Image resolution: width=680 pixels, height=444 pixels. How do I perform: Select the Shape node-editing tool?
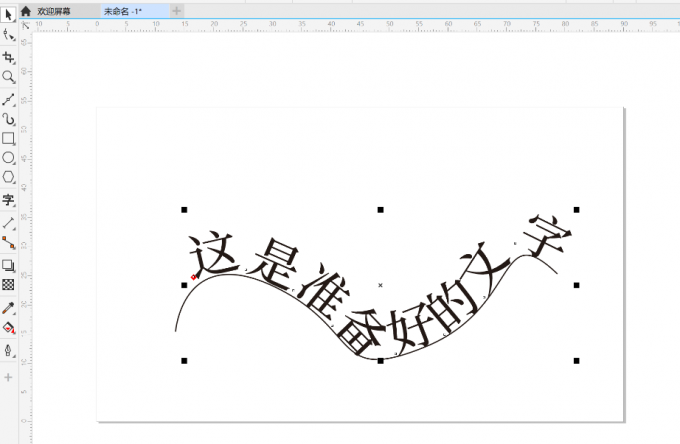click(x=8, y=35)
